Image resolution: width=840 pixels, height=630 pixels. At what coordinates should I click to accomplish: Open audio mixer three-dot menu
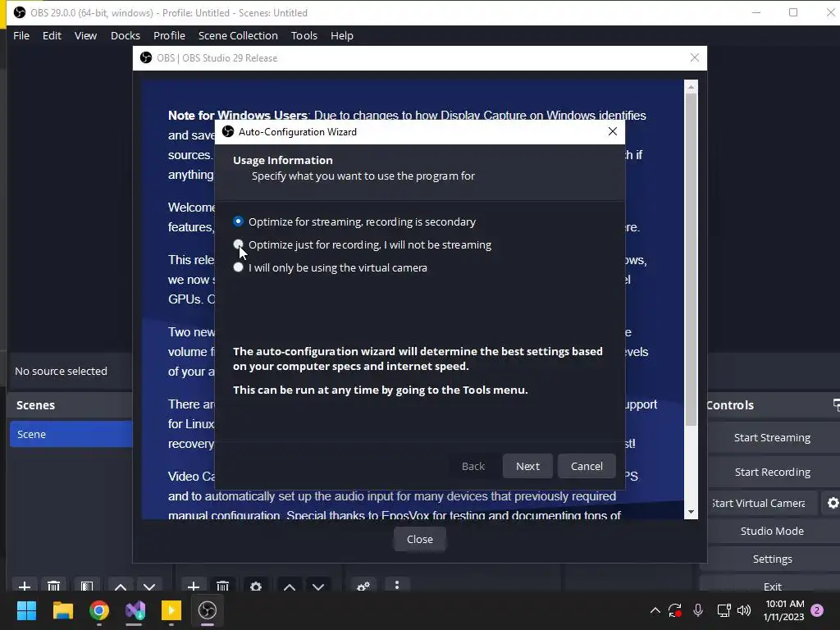(x=396, y=585)
